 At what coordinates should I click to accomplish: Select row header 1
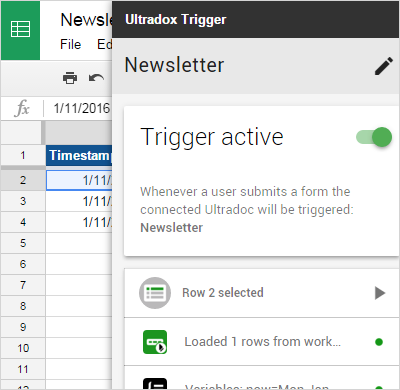coord(23,155)
